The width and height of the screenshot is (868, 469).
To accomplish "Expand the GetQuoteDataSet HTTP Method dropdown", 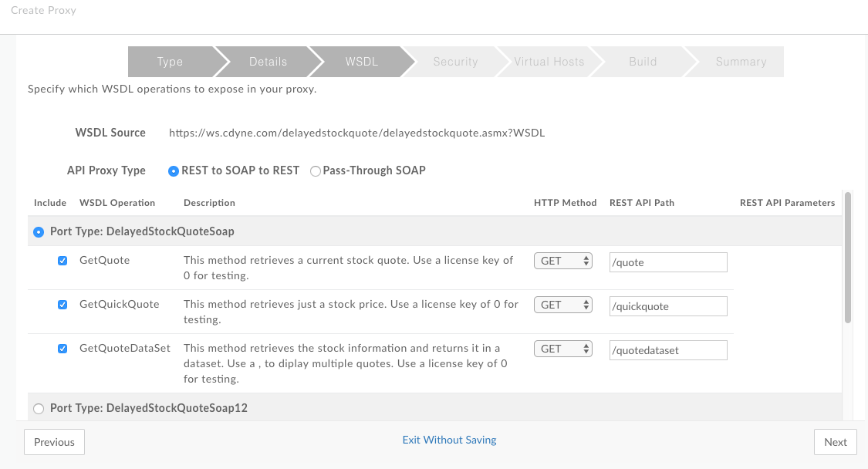I will click(x=563, y=349).
